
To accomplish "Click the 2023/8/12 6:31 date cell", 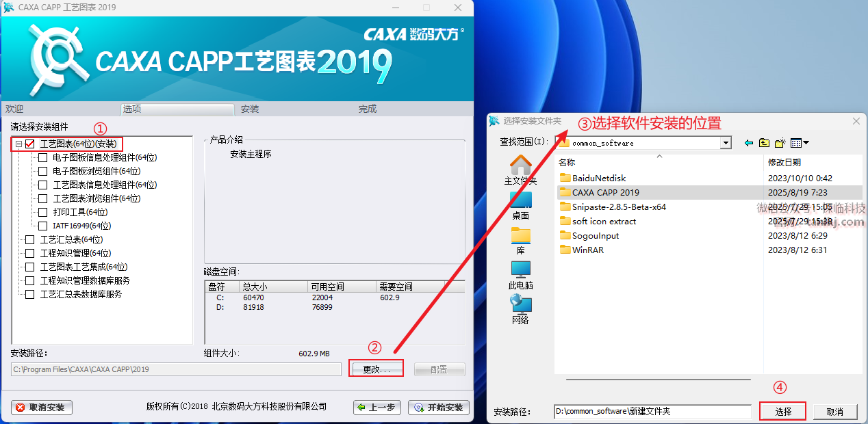I will click(797, 250).
